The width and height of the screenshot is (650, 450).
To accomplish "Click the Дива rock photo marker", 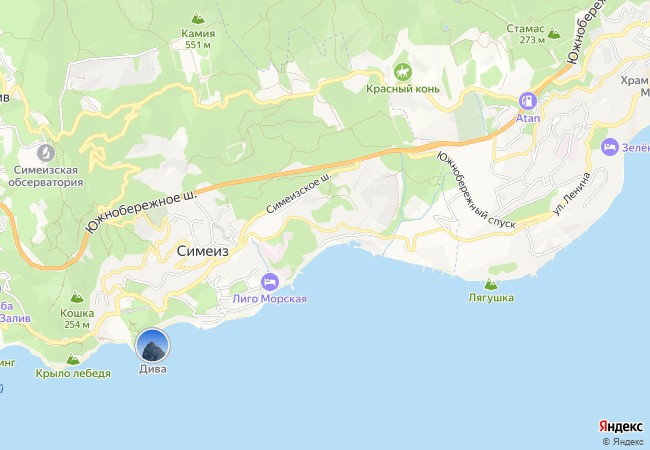I will pyautogui.click(x=153, y=346).
